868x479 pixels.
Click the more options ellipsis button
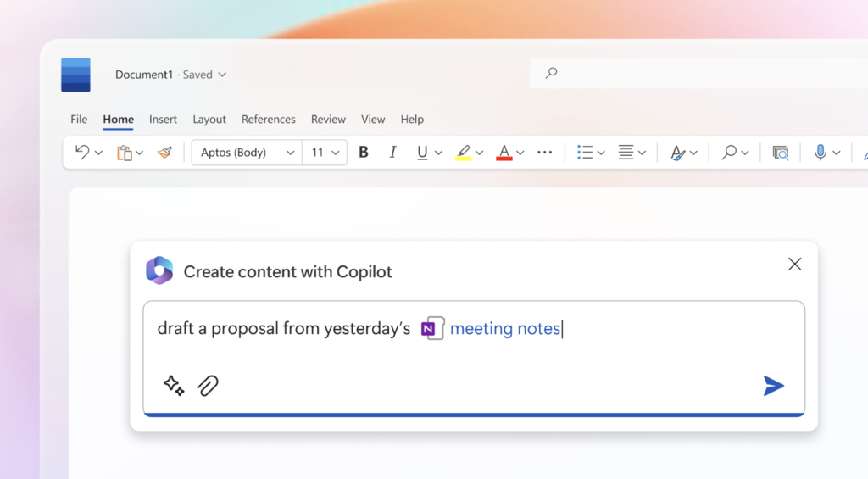tap(545, 153)
